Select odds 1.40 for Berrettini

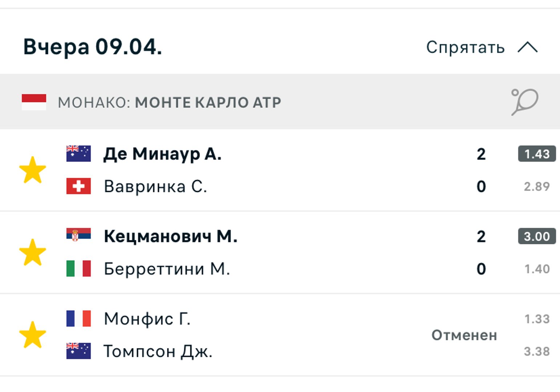tap(537, 269)
